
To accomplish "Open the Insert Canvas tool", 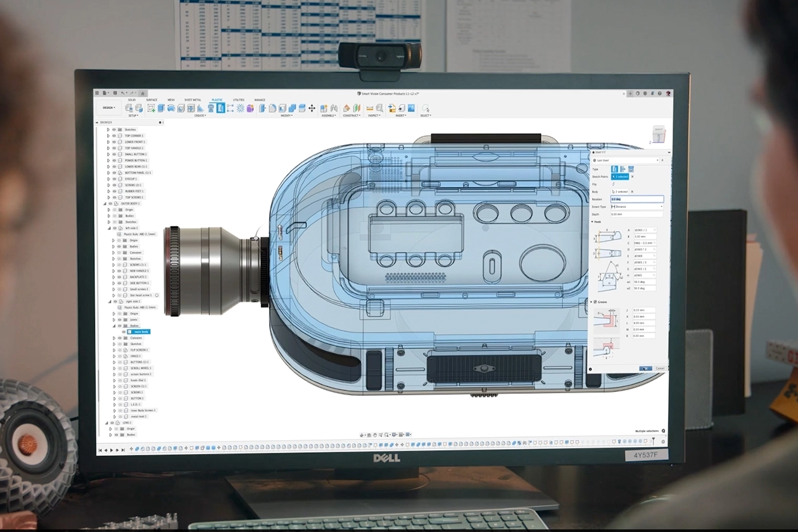I will point(412,108).
